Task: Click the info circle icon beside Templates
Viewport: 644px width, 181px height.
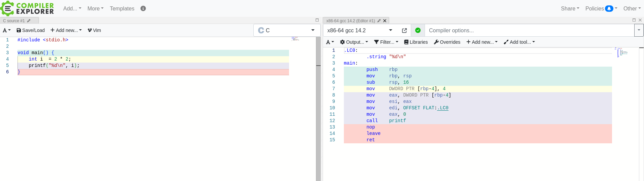Action: [x=143, y=8]
